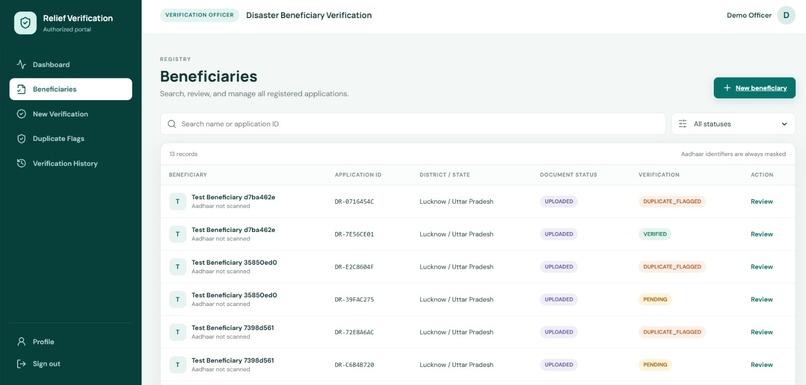The width and height of the screenshot is (806, 385).
Task: Click the 13 records count label
Action: (x=184, y=154)
